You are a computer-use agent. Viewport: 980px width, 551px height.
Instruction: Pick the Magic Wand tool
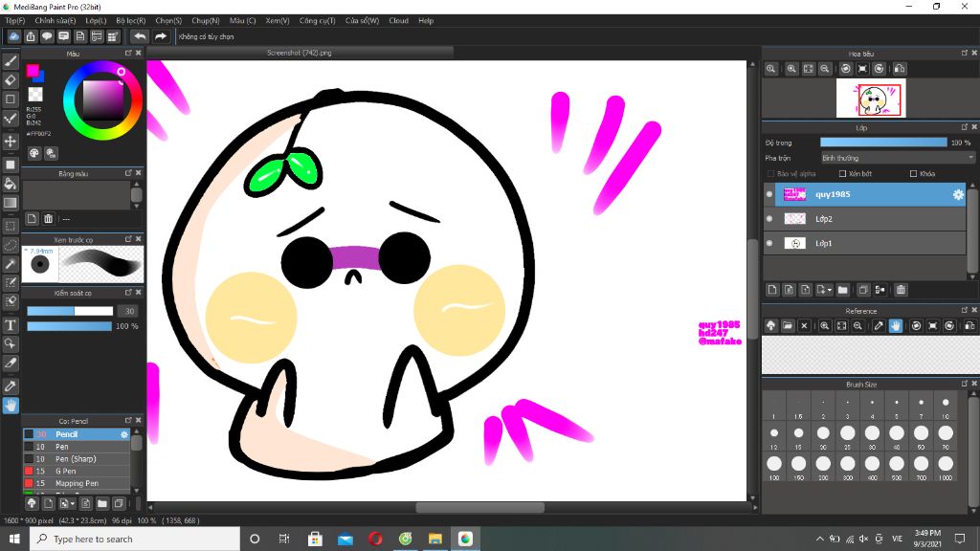pyautogui.click(x=11, y=264)
